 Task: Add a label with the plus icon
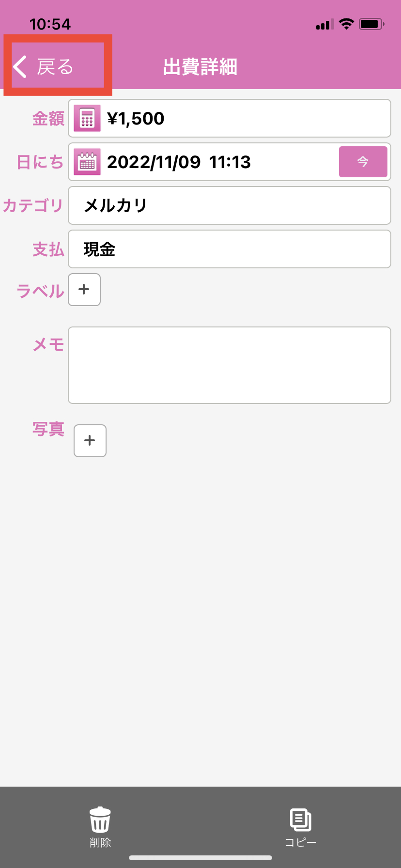pyautogui.click(x=84, y=290)
